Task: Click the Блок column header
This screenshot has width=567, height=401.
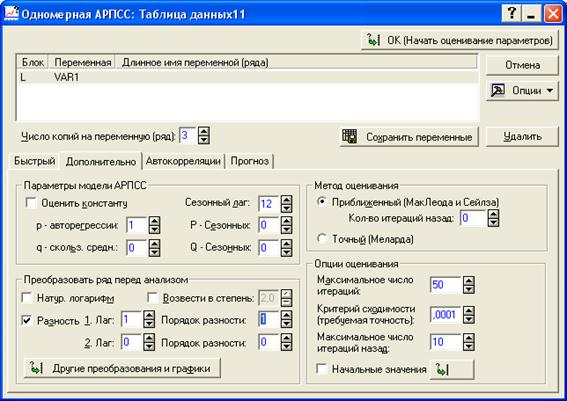Action: click(x=33, y=63)
